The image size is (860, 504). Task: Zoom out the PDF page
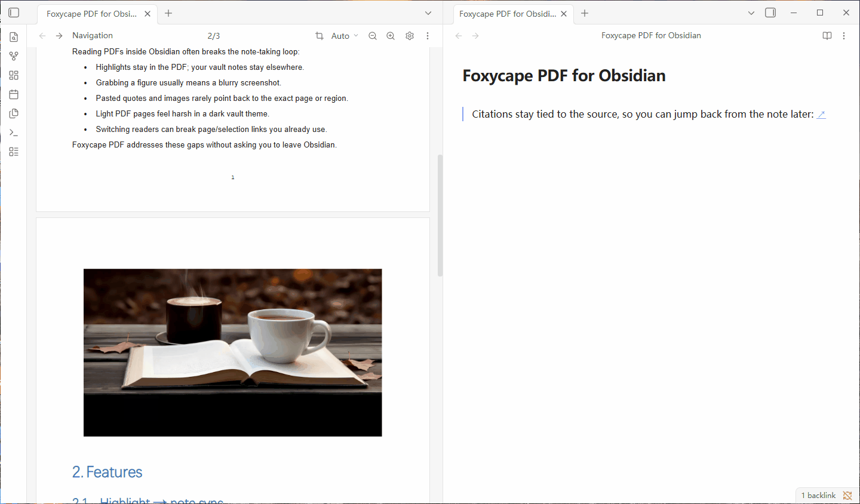pyautogui.click(x=373, y=36)
